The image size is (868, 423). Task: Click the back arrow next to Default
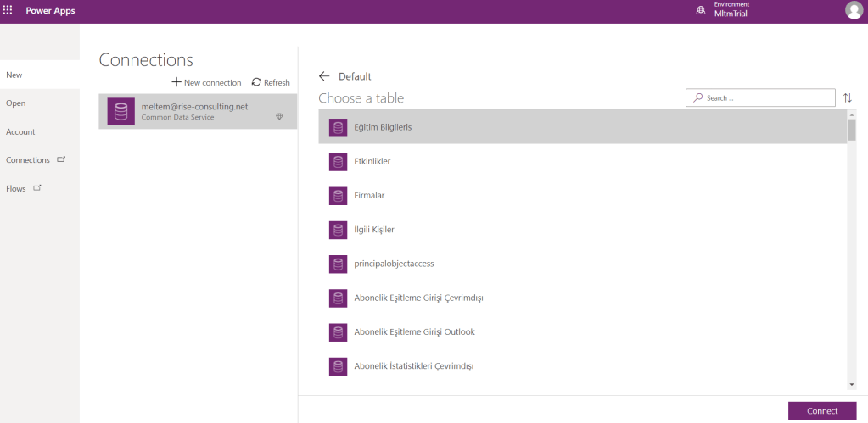324,76
